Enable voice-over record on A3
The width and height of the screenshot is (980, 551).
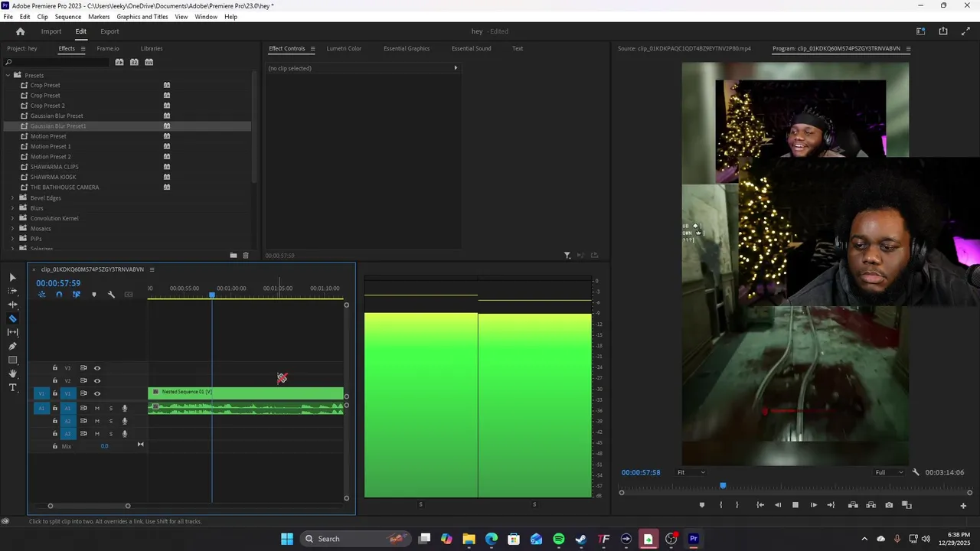tap(125, 434)
